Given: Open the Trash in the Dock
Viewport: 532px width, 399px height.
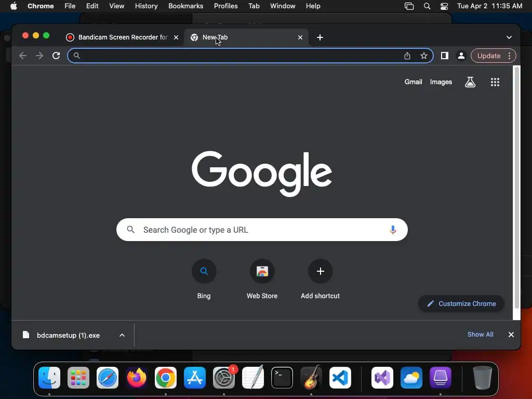Looking at the screenshot, I should coord(483,378).
